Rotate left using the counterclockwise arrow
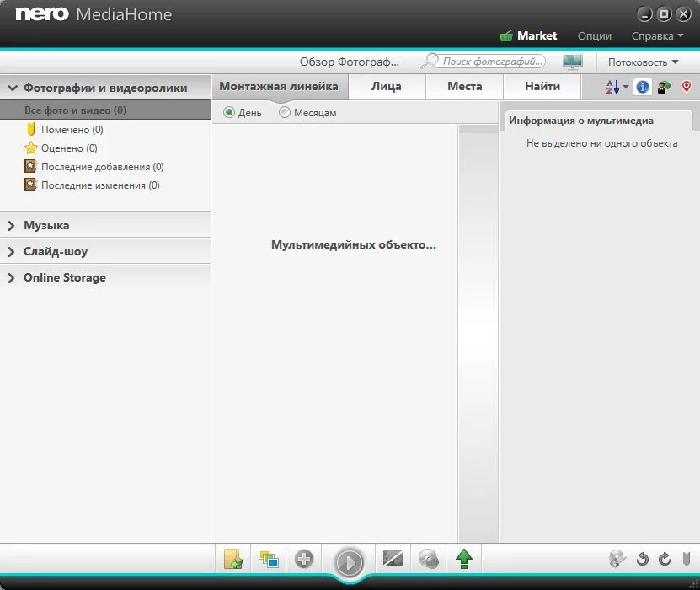The width and height of the screenshot is (700, 590). tap(643, 559)
